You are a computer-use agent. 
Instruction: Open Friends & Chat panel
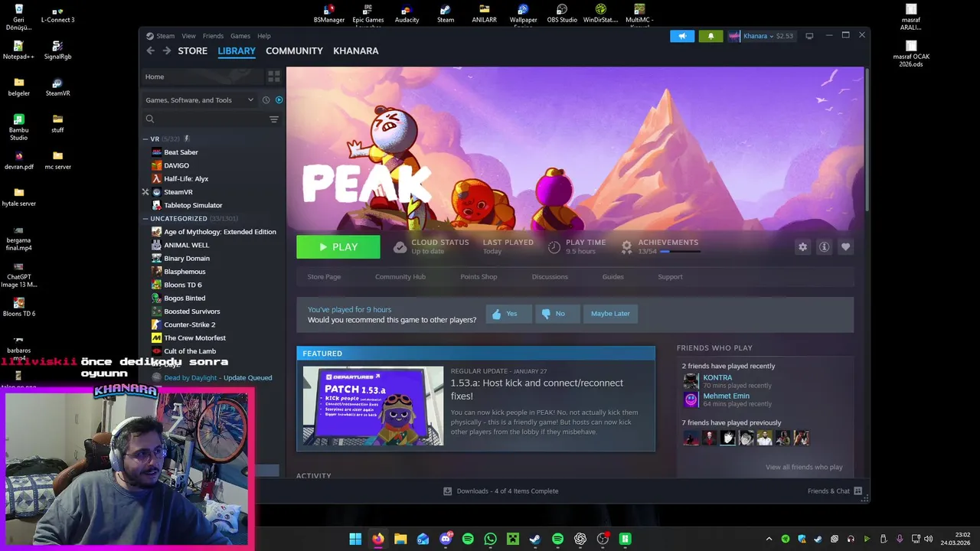(x=835, y=491)
